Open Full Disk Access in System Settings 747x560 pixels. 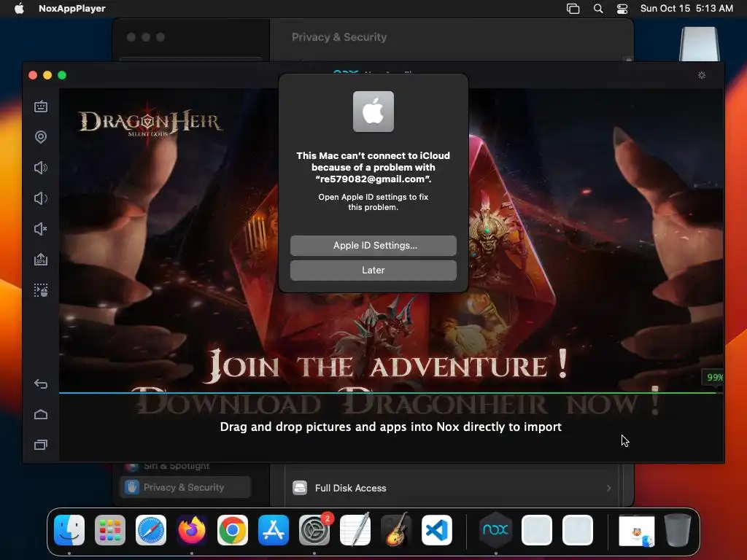(452, 488)
